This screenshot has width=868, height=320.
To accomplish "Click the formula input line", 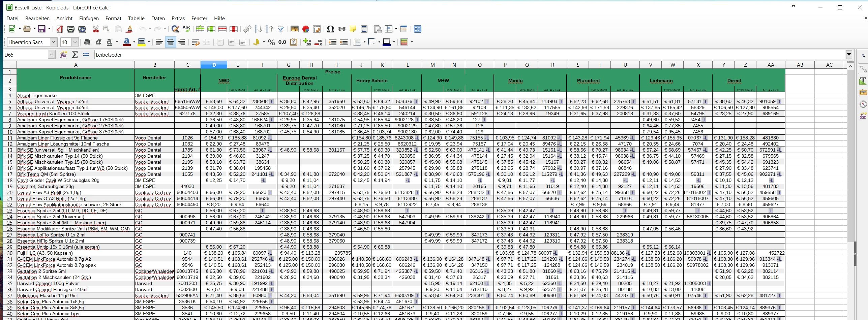I will (469, 55).
